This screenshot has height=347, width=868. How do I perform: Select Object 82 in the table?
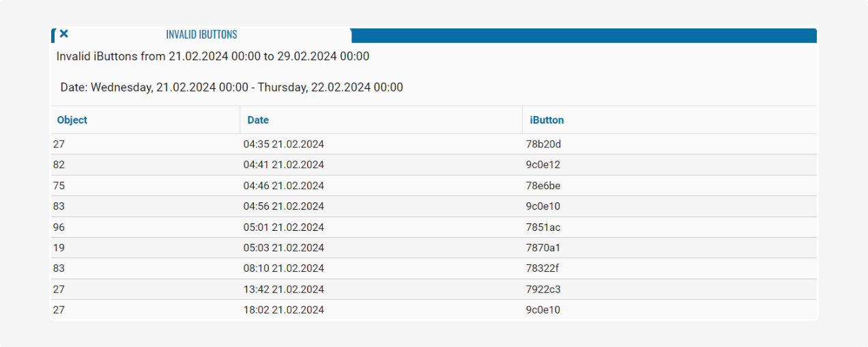coord(59,165)
